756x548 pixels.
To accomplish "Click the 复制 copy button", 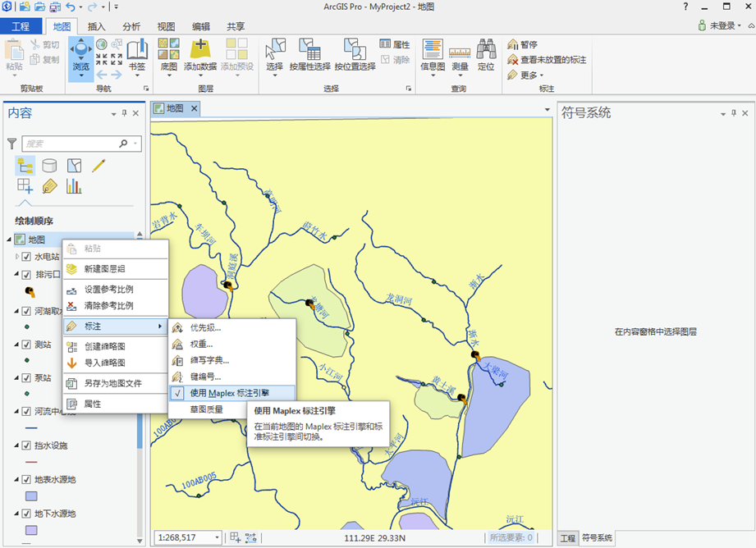I will click(45, 59).
